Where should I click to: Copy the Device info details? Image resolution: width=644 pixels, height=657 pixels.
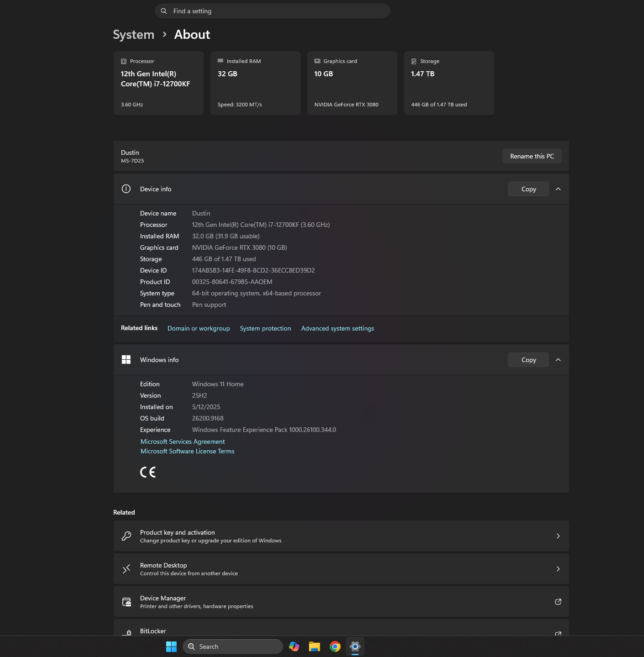pyautogui.click(x=529, y=189)
